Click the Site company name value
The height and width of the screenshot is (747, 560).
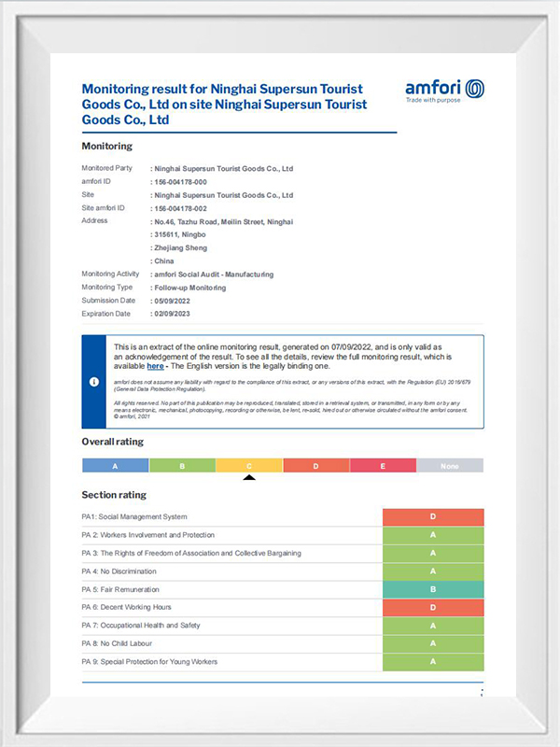[224, 195]
